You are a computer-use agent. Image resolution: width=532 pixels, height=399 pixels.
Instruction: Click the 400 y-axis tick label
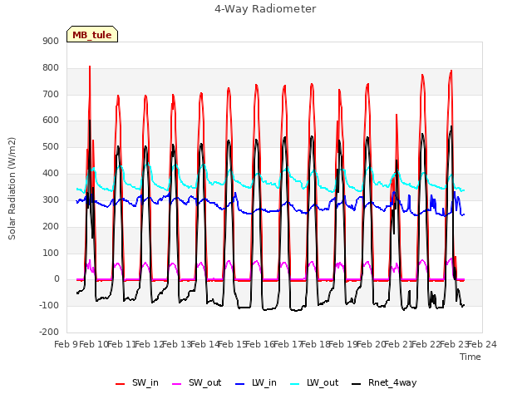[51, 174]
